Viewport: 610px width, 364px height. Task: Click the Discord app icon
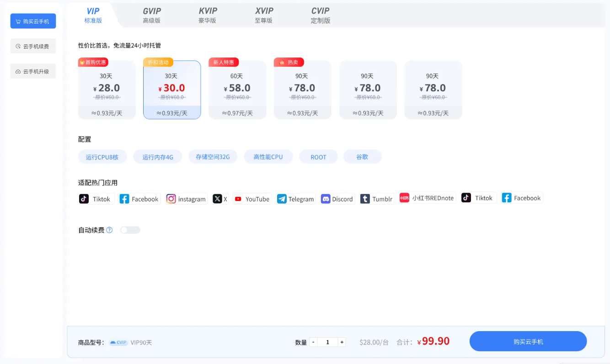pos(326,199)
